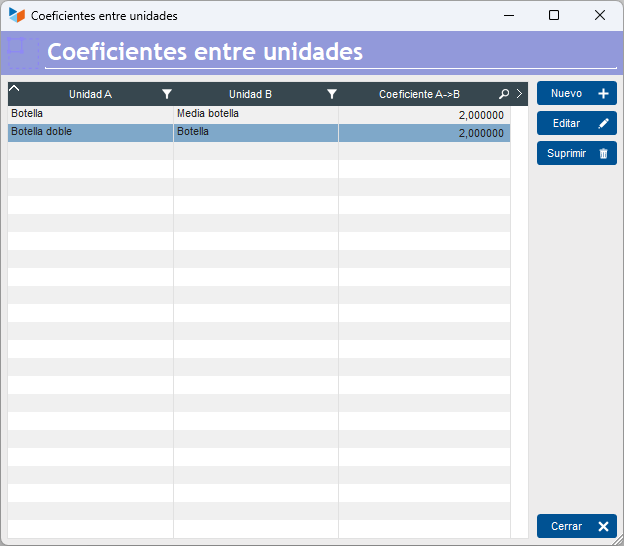Select the Botella doble row
Image resolution: width=624 pixels, height=546 pixels.
pyautogui.click(x=90, y=132)
